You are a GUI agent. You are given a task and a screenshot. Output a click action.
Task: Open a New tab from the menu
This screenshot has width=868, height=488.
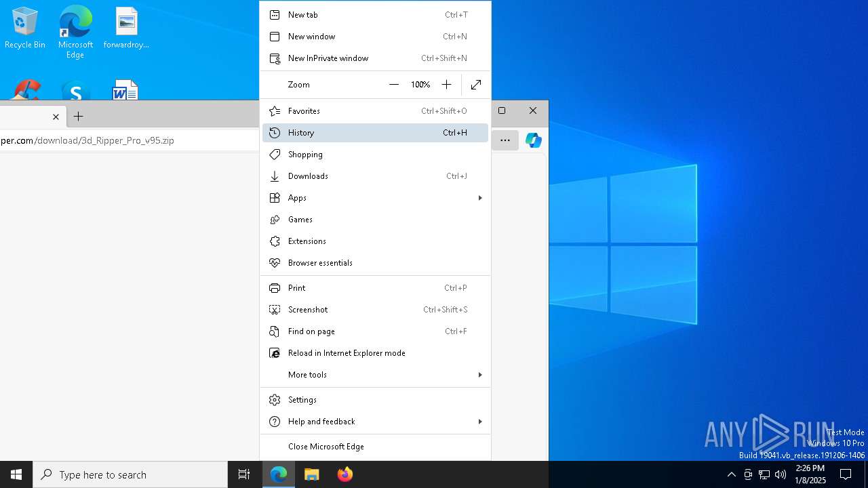[x=375, y=15]
